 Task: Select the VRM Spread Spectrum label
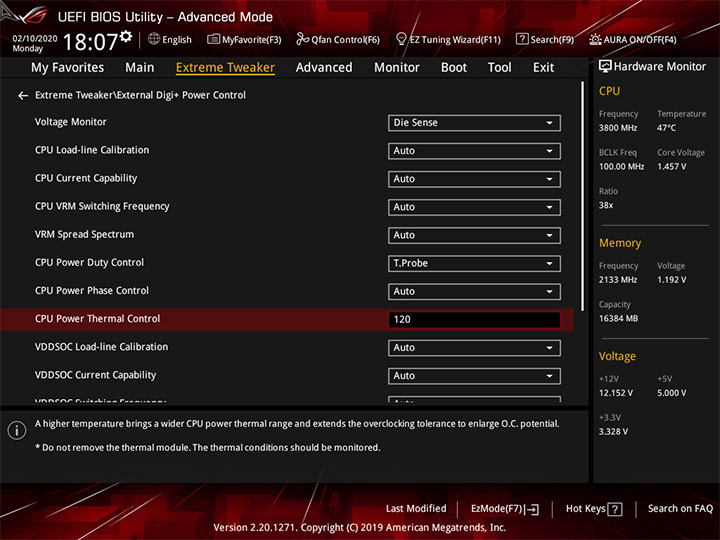pyautogui.click(x=84, y=235)
